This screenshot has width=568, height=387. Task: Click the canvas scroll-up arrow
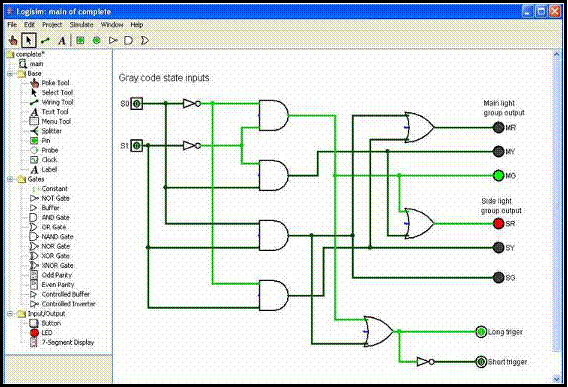pos(556,55)
